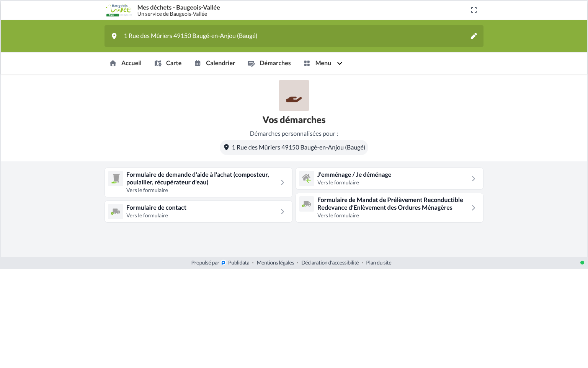Click 'Propulsé par' footer text
588x368 pixels.
(x=205, y=263)
